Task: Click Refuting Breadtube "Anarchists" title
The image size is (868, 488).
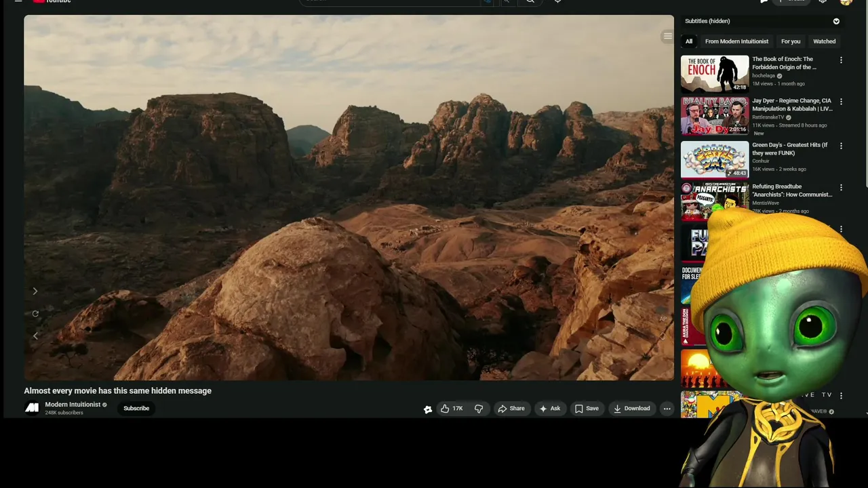Action: point(792,190)
